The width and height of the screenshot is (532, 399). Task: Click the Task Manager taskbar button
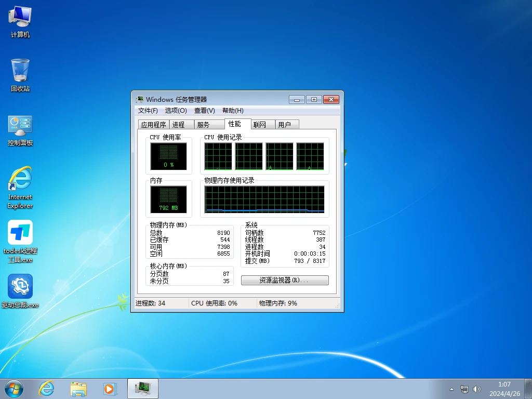tap(142, 388)
